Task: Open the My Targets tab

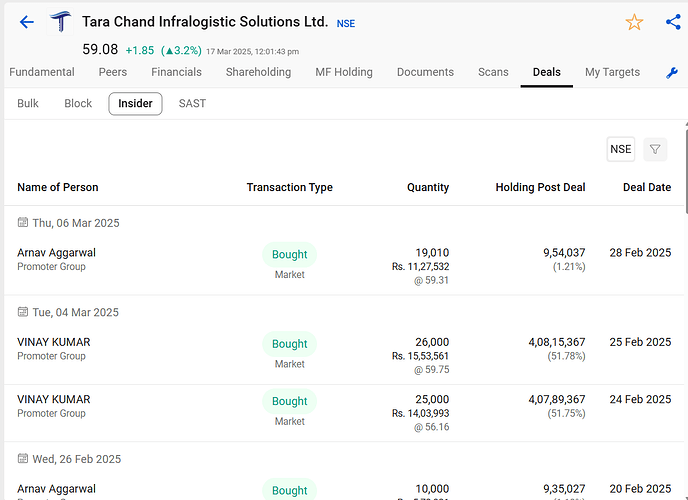Action: click(612, 72)
